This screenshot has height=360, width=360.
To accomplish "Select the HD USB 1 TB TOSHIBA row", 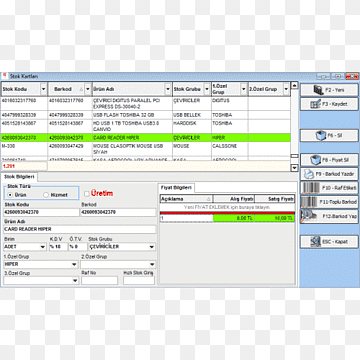I will tap(145, 126).
